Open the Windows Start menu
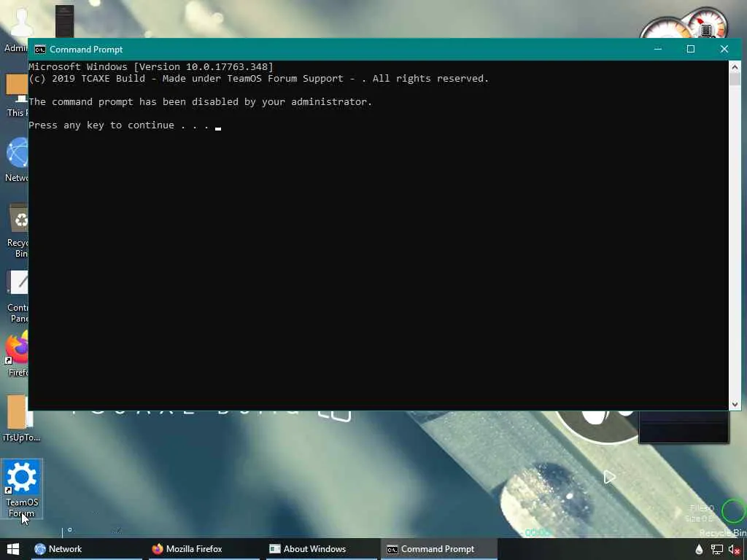This screenshot has width=747, height=560. 13,549
